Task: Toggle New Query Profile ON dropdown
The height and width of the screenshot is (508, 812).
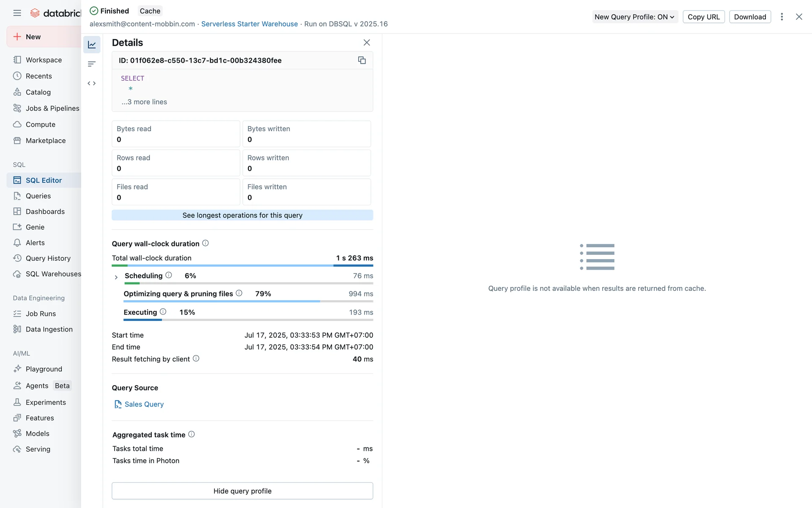Action: click(x=634, y=17)
